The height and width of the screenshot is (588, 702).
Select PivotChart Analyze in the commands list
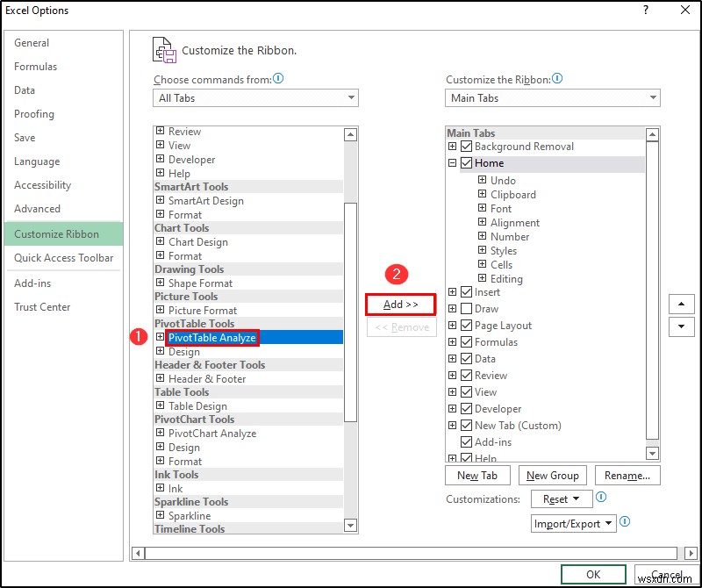[x=213, y=433]
